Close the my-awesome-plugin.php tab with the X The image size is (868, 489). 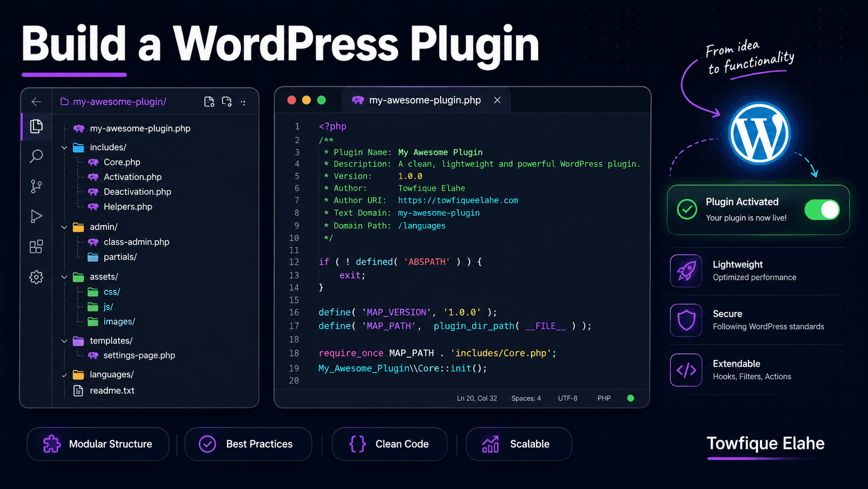(497, 100)
